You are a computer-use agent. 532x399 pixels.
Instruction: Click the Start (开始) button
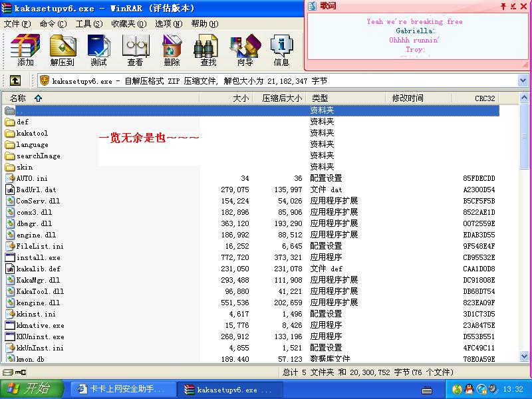32,389
